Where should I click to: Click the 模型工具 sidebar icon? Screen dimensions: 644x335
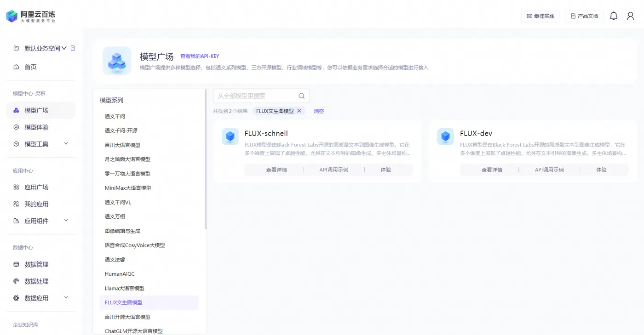pos(16,144)
